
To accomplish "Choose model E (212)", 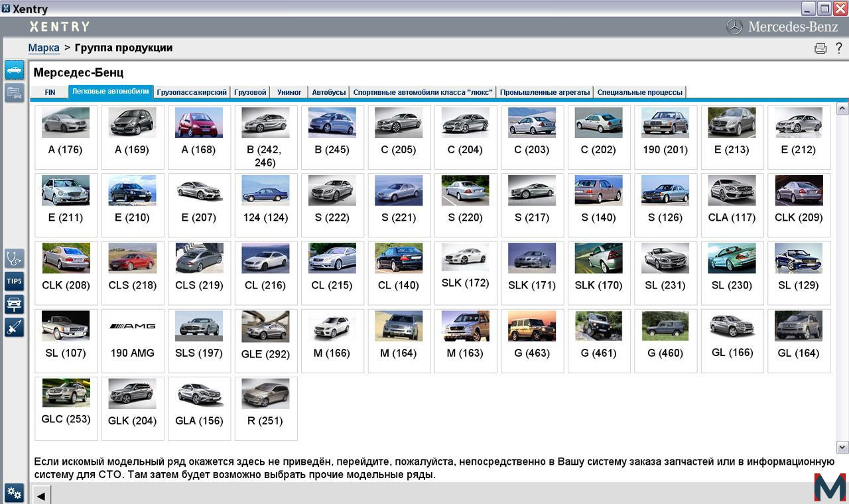I will 799,137.
